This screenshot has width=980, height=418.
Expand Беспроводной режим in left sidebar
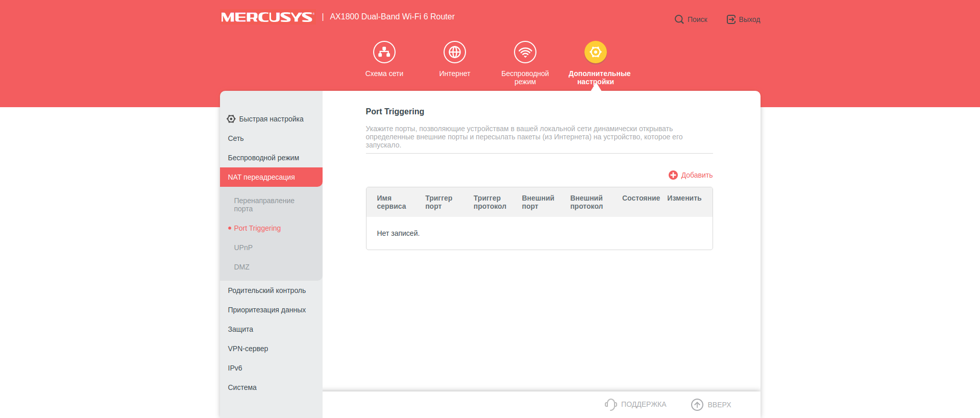pyautogui.click(x=263, y=158)
